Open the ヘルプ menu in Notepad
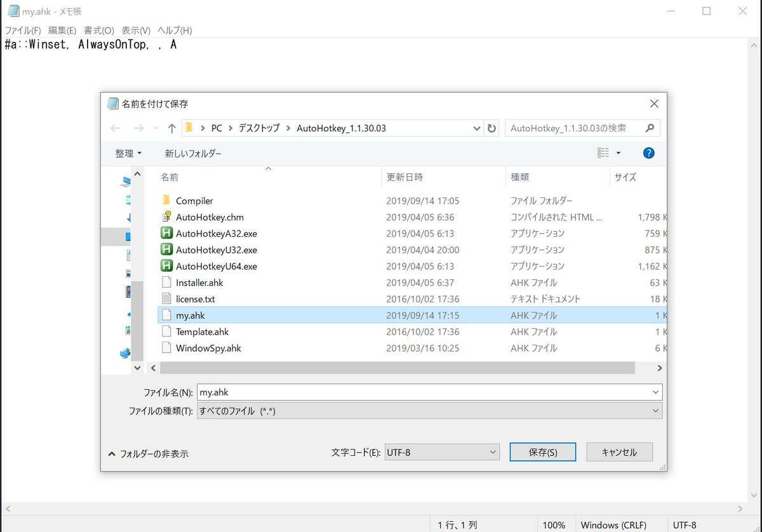 [175, 30]
